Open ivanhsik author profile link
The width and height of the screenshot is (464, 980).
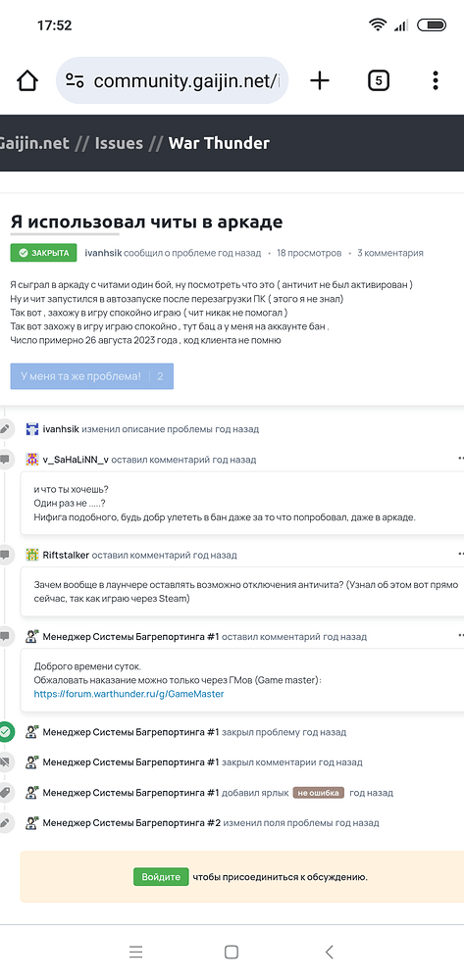[103, 253]
